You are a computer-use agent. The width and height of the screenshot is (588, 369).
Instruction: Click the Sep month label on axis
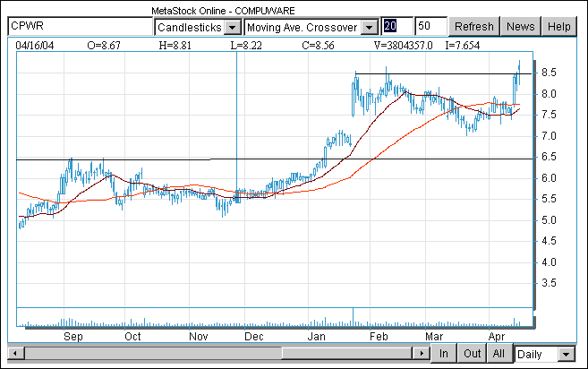click(73, 337)
